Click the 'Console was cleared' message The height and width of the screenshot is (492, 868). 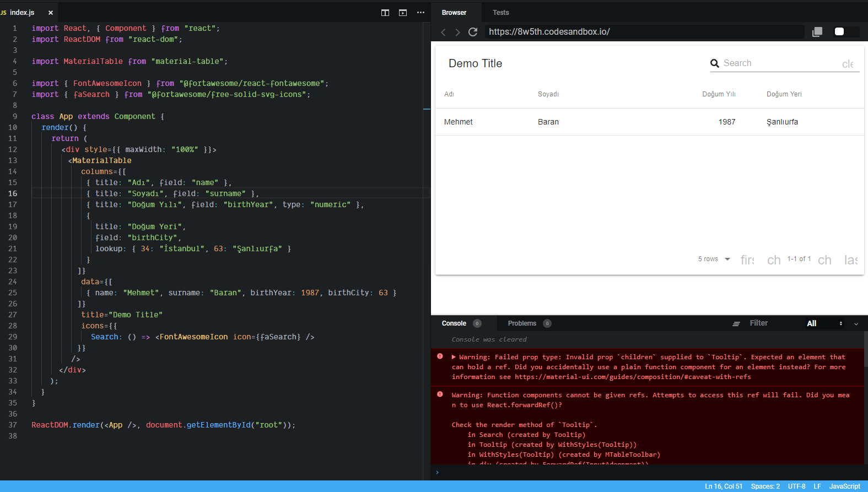[489, 339]
